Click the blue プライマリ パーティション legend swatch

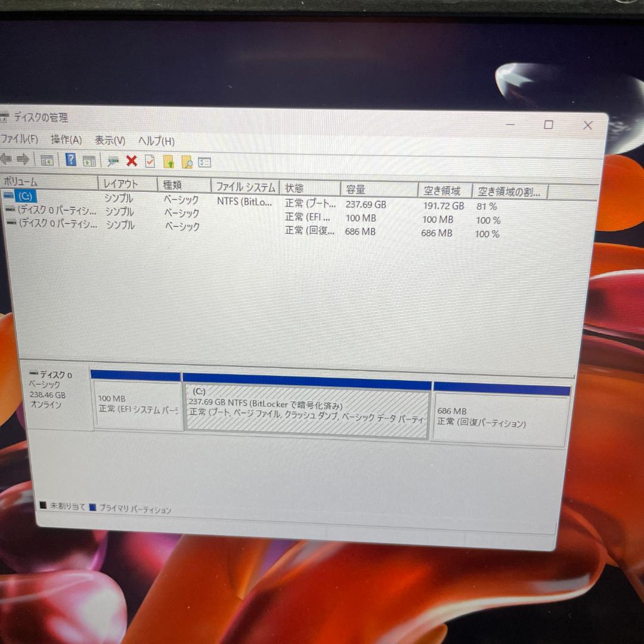coord(92,508)
